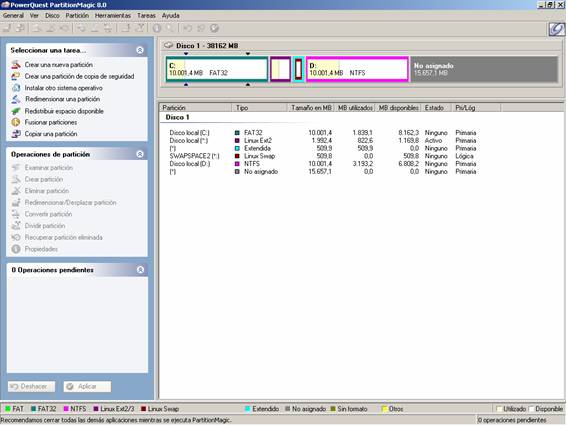This screenshot has height=425, width=566.
Task: Click 'Instalar otro sistema operativo' link
Action: pos(64,88)
